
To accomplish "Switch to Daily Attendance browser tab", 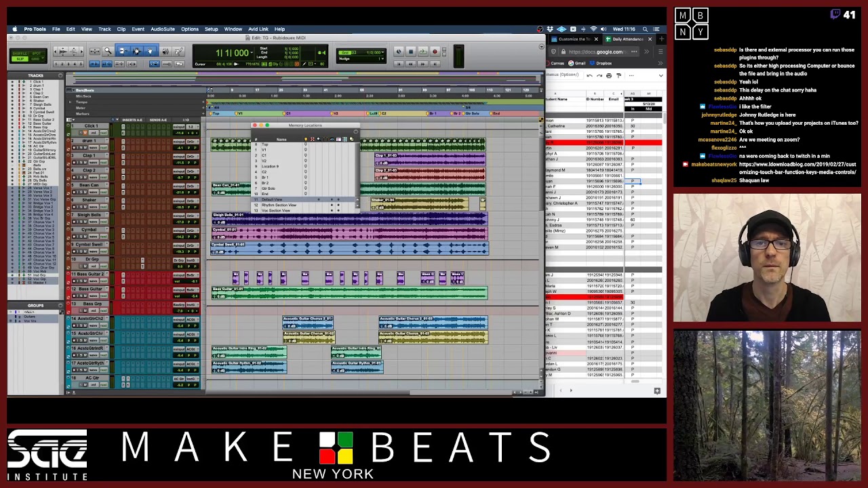I will coord(629,39).
